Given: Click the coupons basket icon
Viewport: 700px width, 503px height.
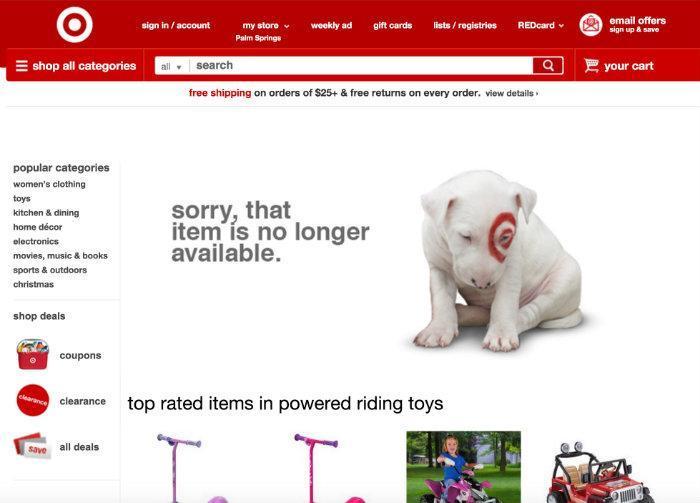Looking at the screenshot, I should tap(33, 354).
